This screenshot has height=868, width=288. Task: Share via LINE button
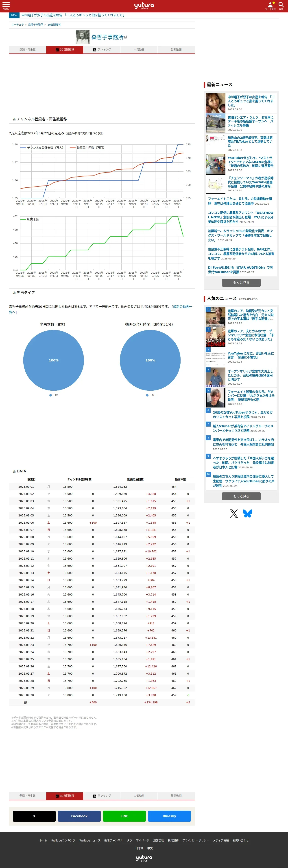(124, 816)
